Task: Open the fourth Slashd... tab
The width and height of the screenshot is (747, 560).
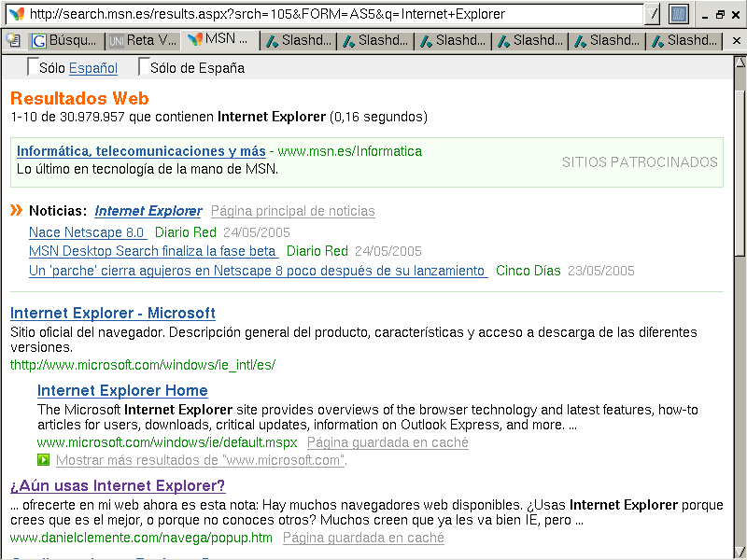Action: tap(530, 41)
